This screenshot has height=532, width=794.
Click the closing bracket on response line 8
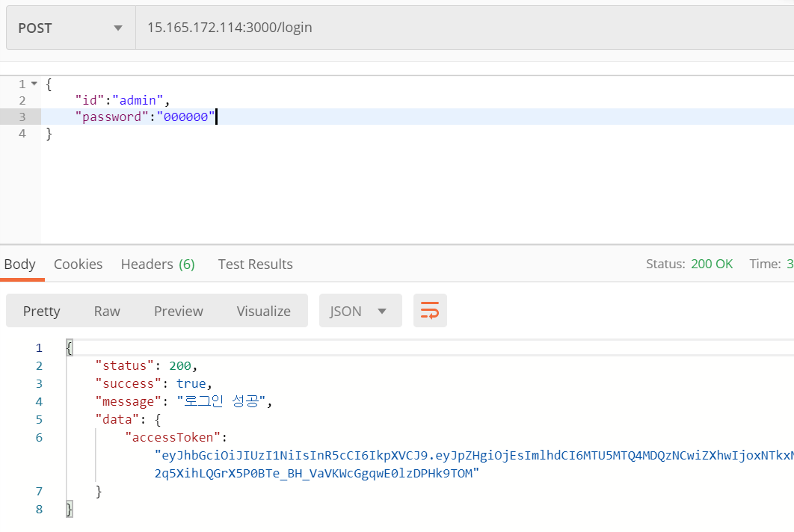tap(70, 509)
